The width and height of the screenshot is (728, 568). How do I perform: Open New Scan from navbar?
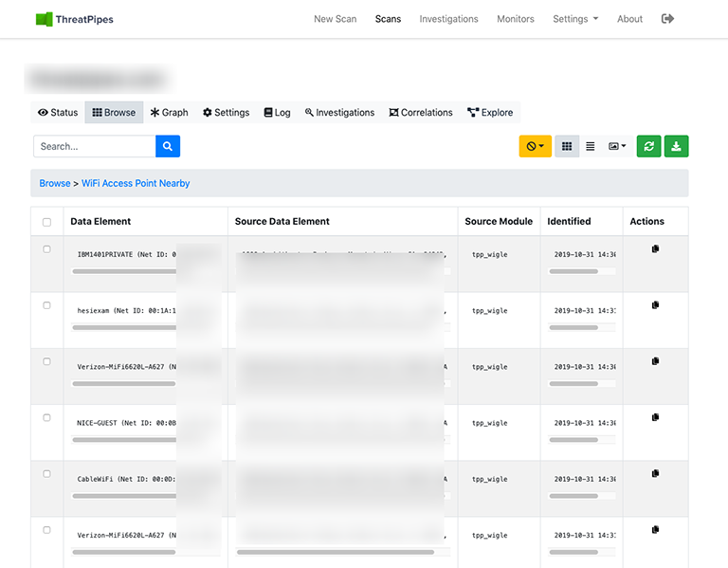pyautogui.click(x=335, y=19)
